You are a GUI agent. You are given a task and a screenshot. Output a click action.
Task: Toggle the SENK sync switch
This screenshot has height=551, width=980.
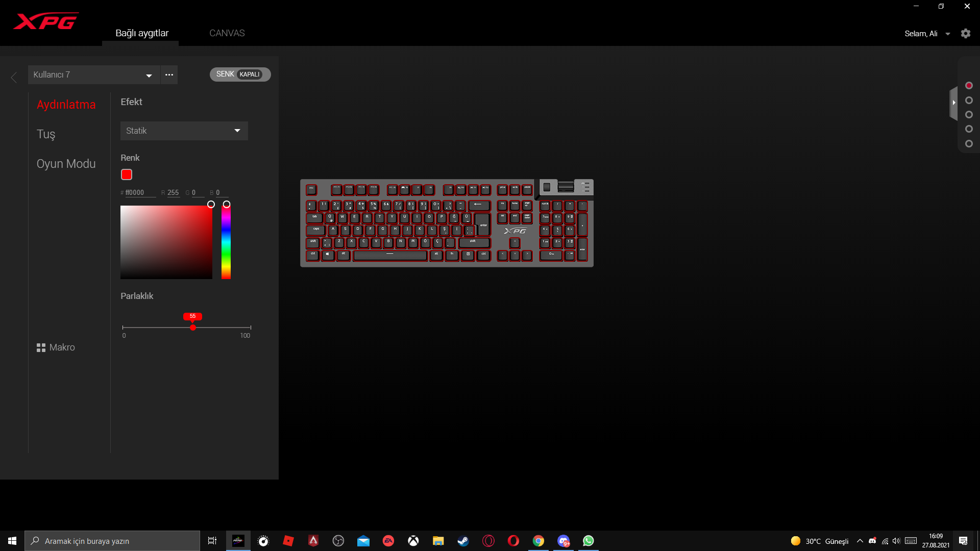(x=240, y=74)
